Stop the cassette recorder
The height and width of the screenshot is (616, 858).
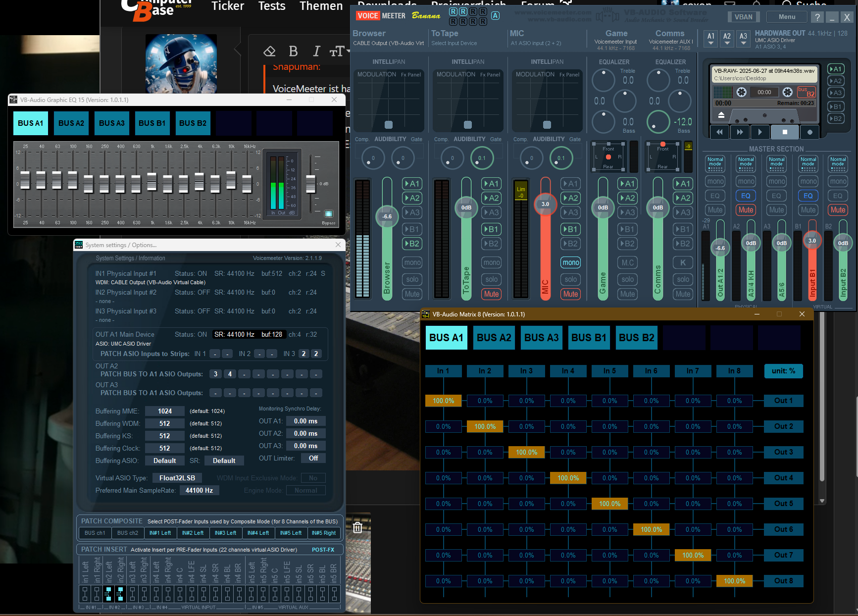(x=785, y=132)
